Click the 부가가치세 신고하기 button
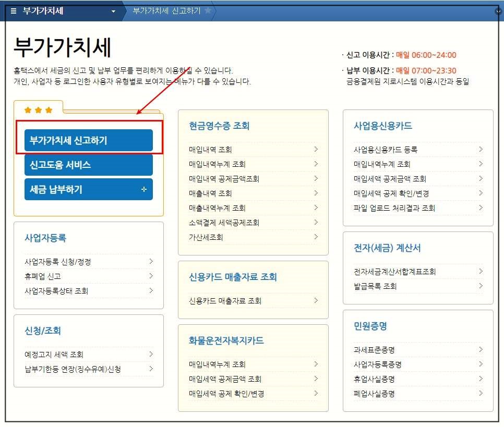The image size is (504, 427). (88, 140)
